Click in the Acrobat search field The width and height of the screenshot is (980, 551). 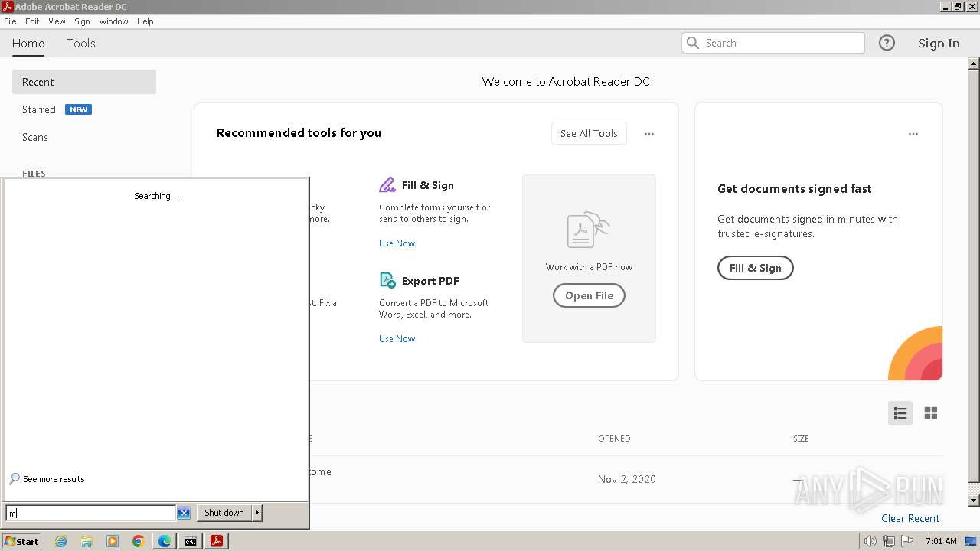(x=773, y=43)
